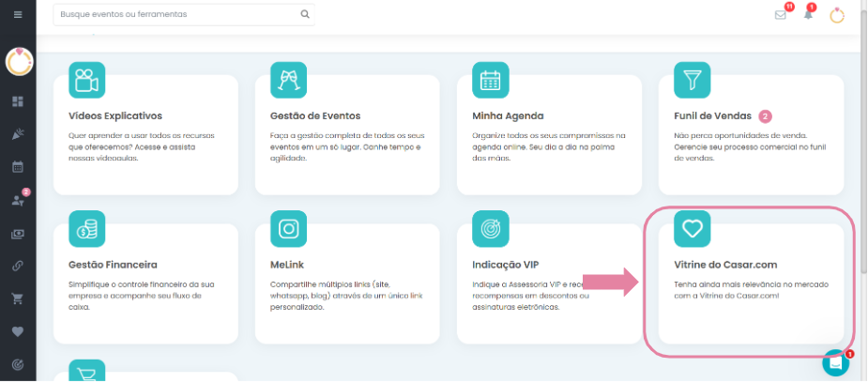Screen dimensions: 868x383
Task: Click text 'assinaturas eletrônicas.'
Action: 516,307
